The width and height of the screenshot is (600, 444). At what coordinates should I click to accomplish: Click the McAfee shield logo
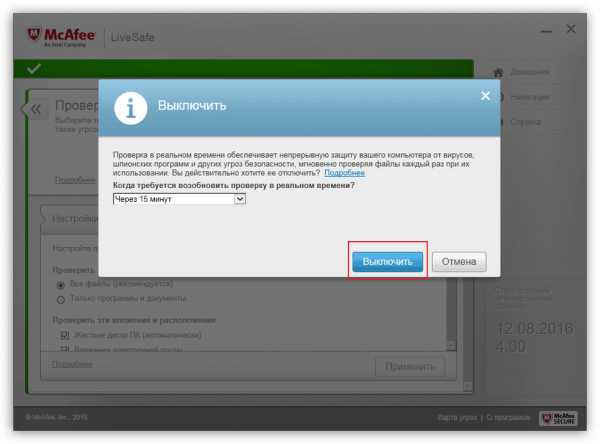coord(34,34)
